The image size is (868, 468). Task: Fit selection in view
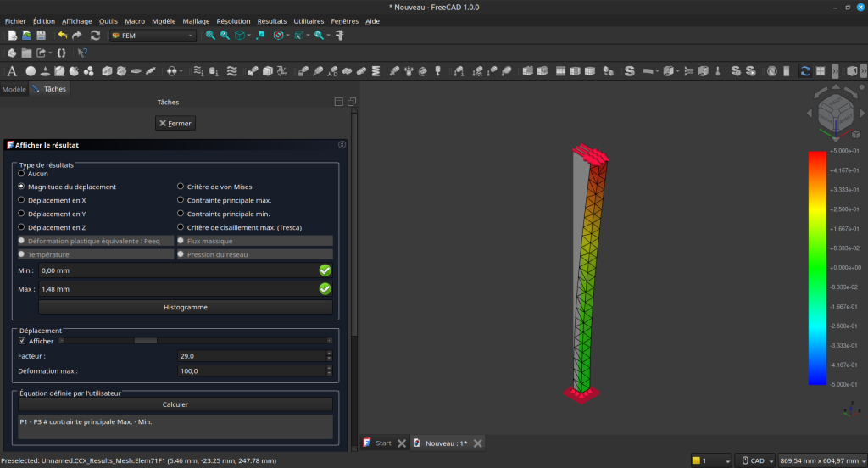click(x=225, y=36)
